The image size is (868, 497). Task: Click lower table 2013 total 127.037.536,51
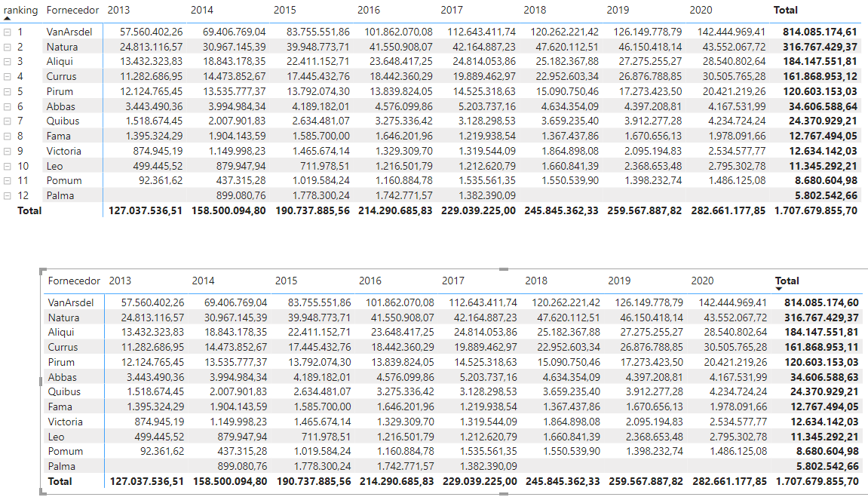pyautogui.click(x=147, y=481)
